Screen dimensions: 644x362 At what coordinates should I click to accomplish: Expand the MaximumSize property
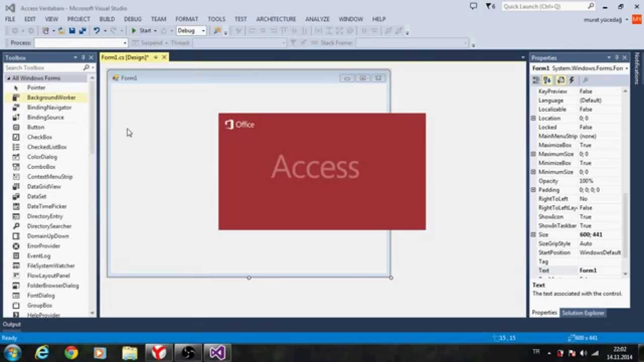[533, 154]
